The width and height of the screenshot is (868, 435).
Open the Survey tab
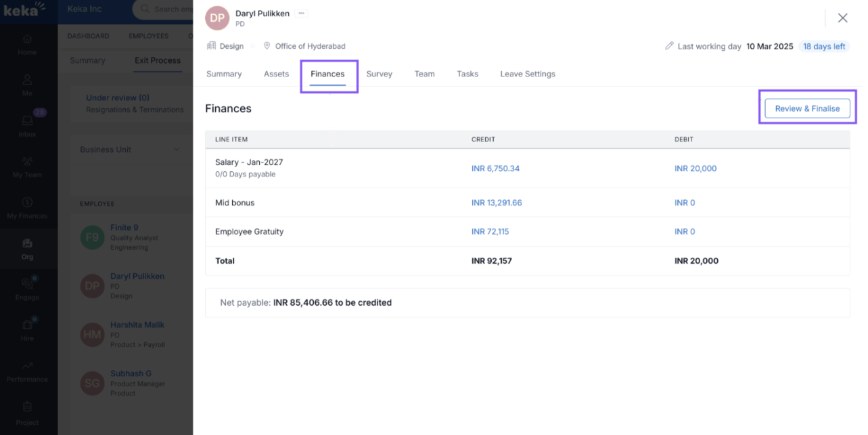pyautogui.click(x=379, y=74)
